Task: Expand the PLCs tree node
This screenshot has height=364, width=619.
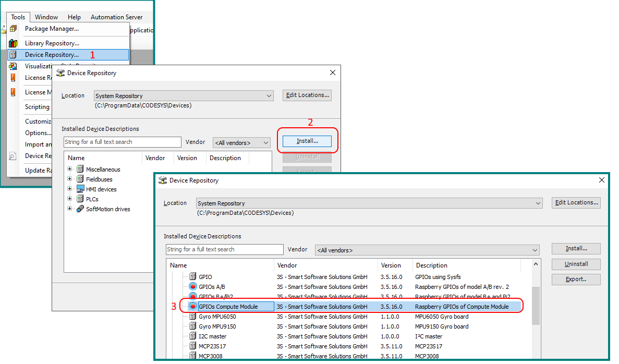Action: [70, 199]
